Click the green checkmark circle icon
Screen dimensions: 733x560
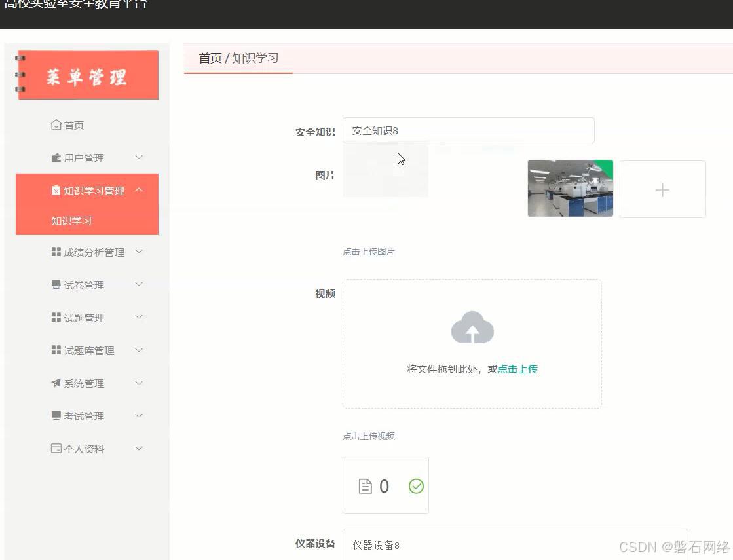coord(416,486)
